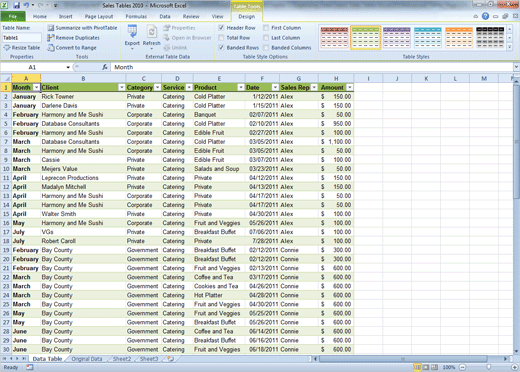Image resolution: width=520 pixels, height=372 pixels.
Task: Enable the First Column checkbox
Action: click(266, 28)
